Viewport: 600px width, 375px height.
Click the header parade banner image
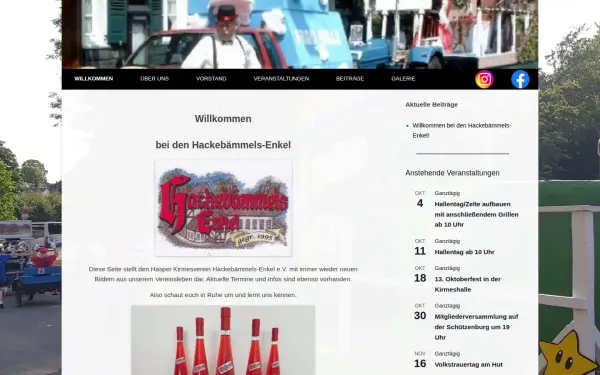(x=300, y=34)
